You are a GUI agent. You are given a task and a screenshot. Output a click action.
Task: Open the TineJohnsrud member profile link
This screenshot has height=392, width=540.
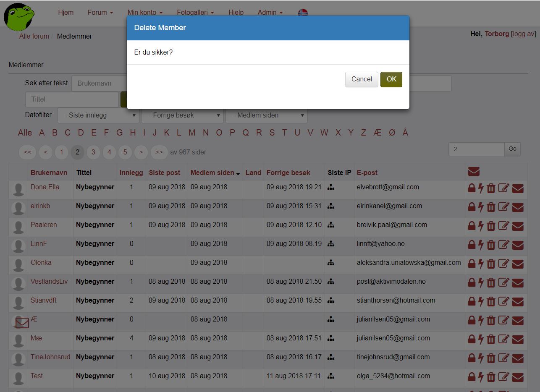[50, 357]
